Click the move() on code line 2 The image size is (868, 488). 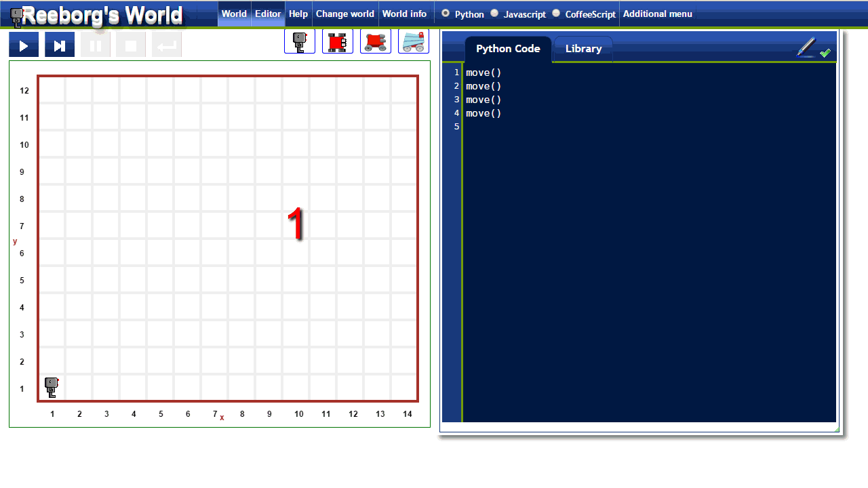(484, 86)
